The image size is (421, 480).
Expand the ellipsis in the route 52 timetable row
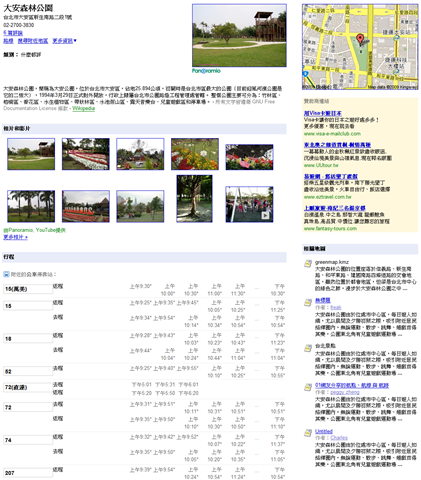pyautogui.click(x=256, y=369)
